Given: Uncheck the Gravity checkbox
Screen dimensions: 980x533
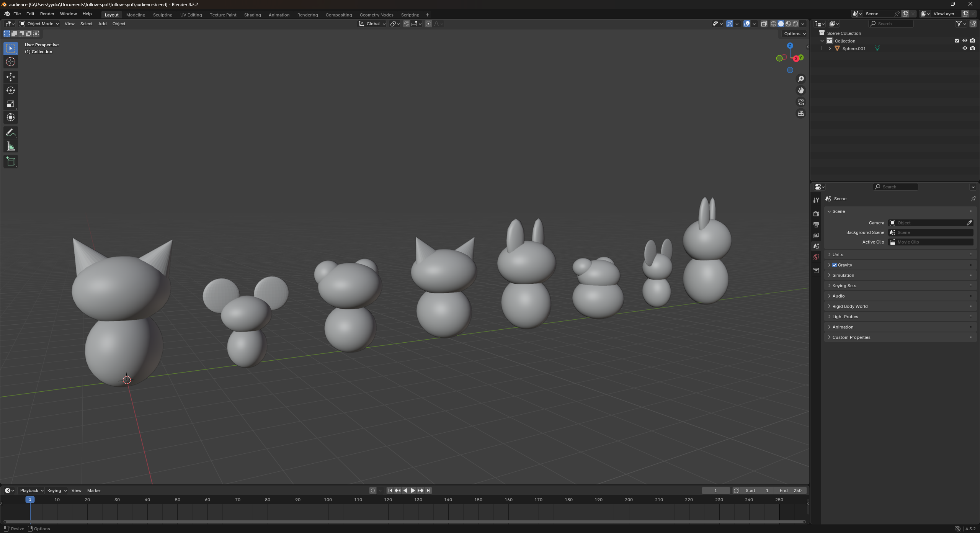Looking at the screenshot, I should (x=835, y=265).
